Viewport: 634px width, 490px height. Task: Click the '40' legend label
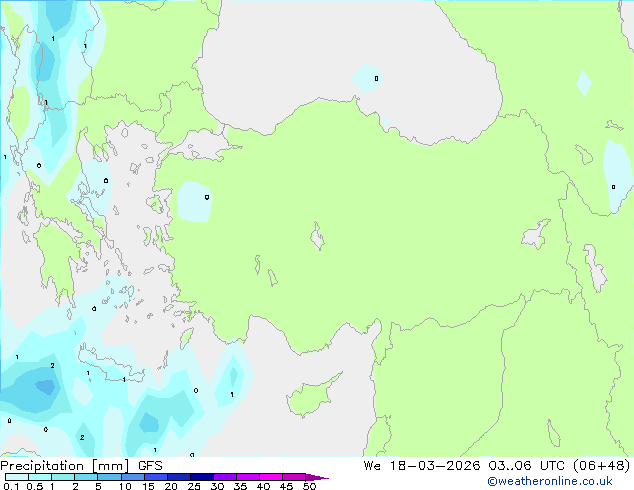[x=263, y=486]
